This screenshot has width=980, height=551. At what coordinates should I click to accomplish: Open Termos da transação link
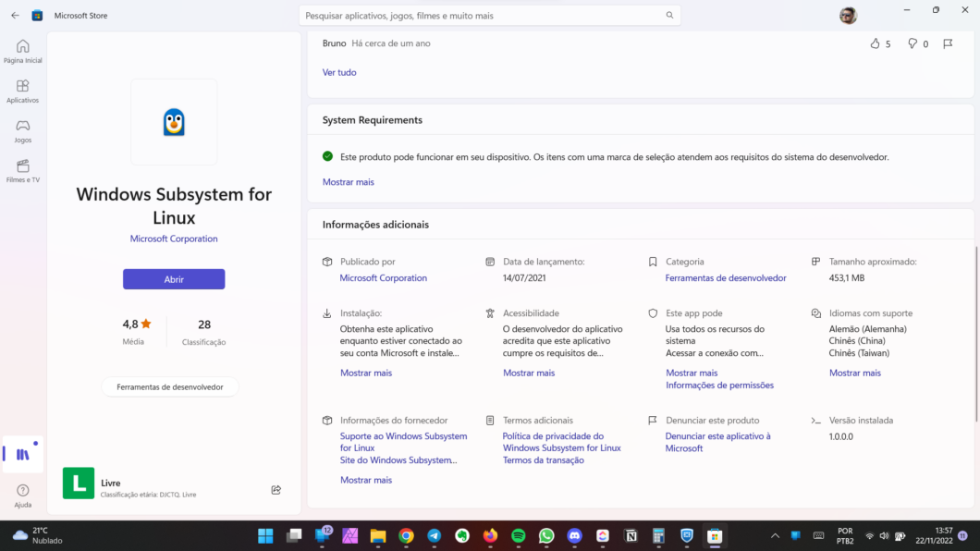[x=543, y=460]
